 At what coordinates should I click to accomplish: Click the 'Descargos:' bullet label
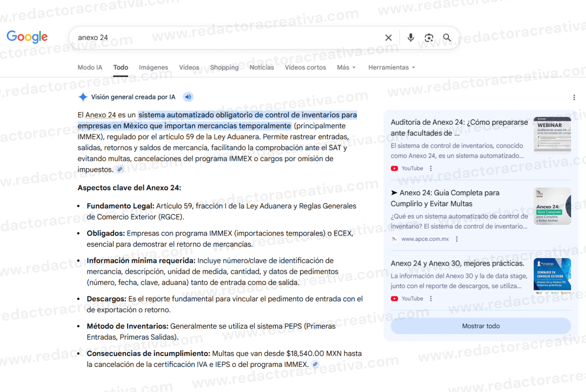tap(107, 299)
